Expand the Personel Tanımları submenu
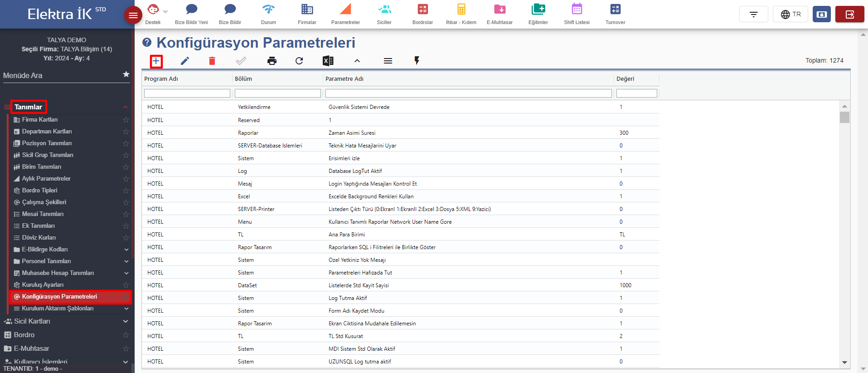This screenshot has width=868, height=373. pyautogui.click(x=126, y=261)
